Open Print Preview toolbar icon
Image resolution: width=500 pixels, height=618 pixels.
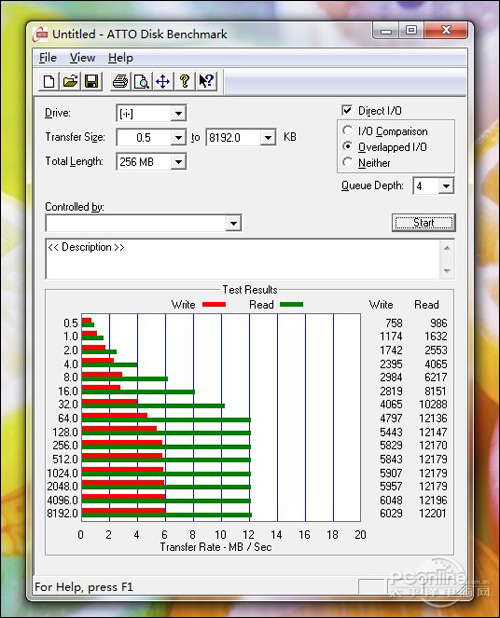click(141, 82)
